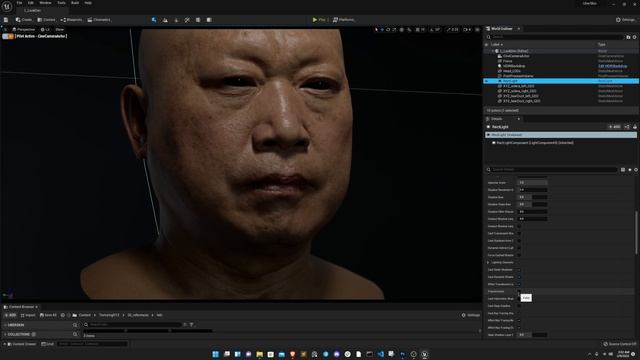The width and height of the screenshot is (640, 360).
Task: Toggle the Cast Translucent Shadows checkbox
Action: click(519, 233)
